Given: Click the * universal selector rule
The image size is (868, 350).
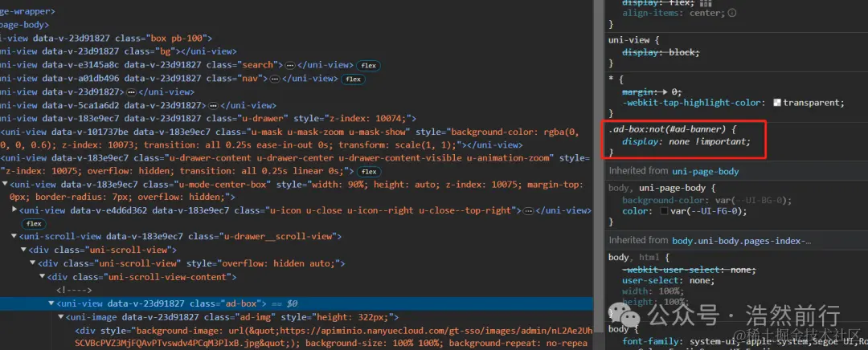Looking at the screenshot, I should 611,79.
